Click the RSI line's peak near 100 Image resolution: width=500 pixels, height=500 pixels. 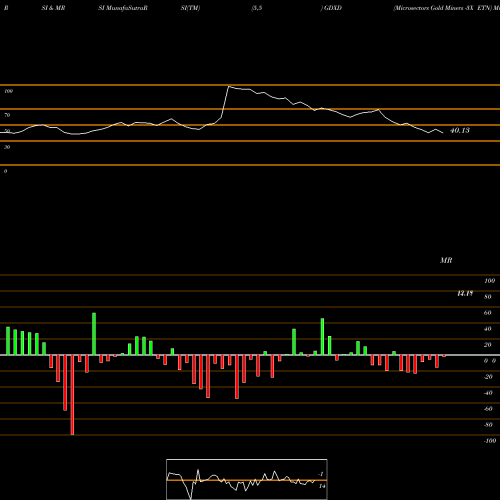[x=229, y=87]
